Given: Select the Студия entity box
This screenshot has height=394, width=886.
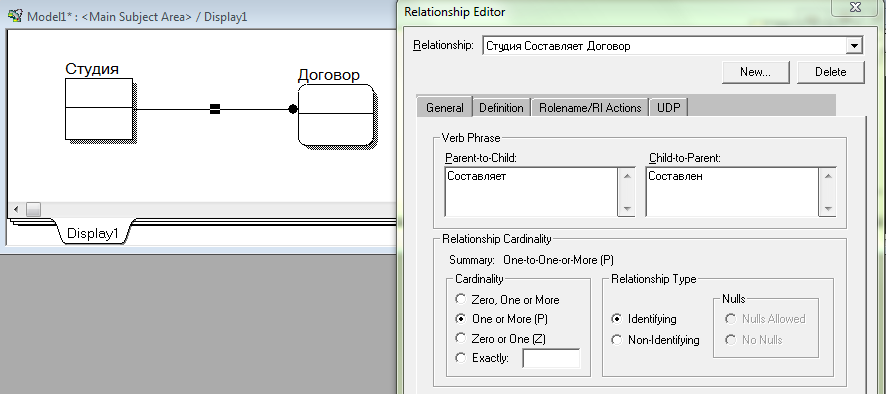Looking at the screenshot, I should [x=99, y=109].
